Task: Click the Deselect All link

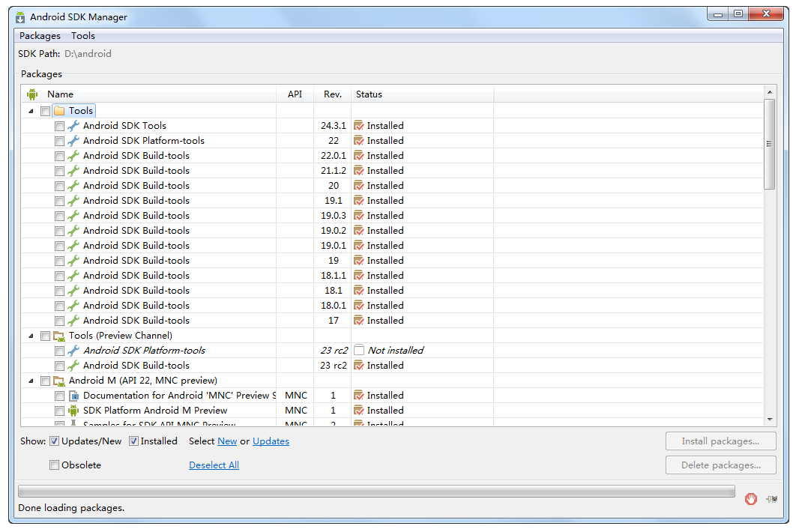Action: pos(214,465)
